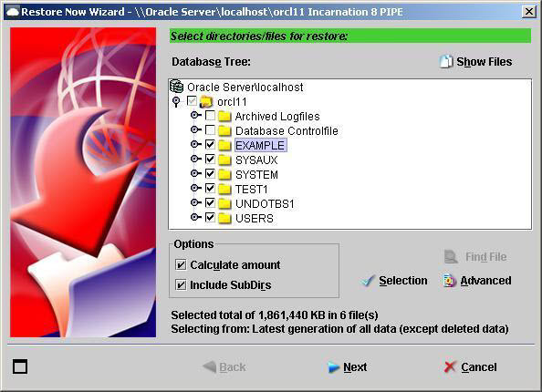Expand the Archived Logfiles node
Screen dimensions: 542x392
195,116
